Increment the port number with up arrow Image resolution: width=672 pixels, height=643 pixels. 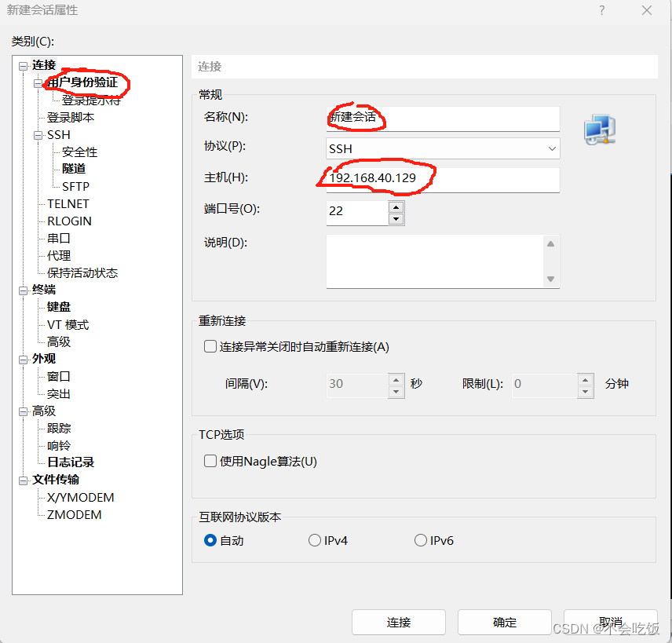(396, 207)
